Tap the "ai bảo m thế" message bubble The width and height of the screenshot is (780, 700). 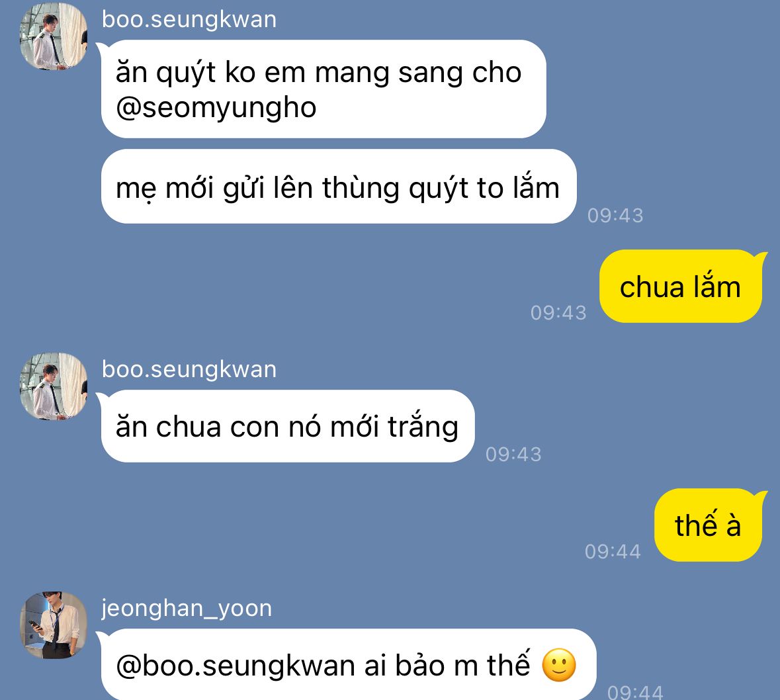click(348, 665)
